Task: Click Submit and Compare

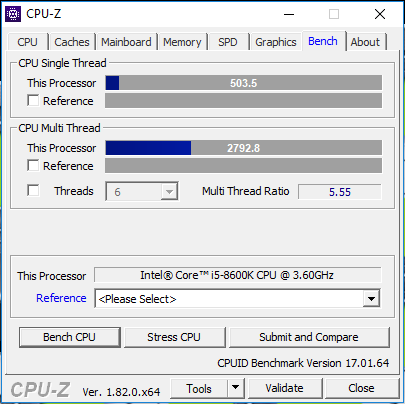Action: [x=309, y=337]
